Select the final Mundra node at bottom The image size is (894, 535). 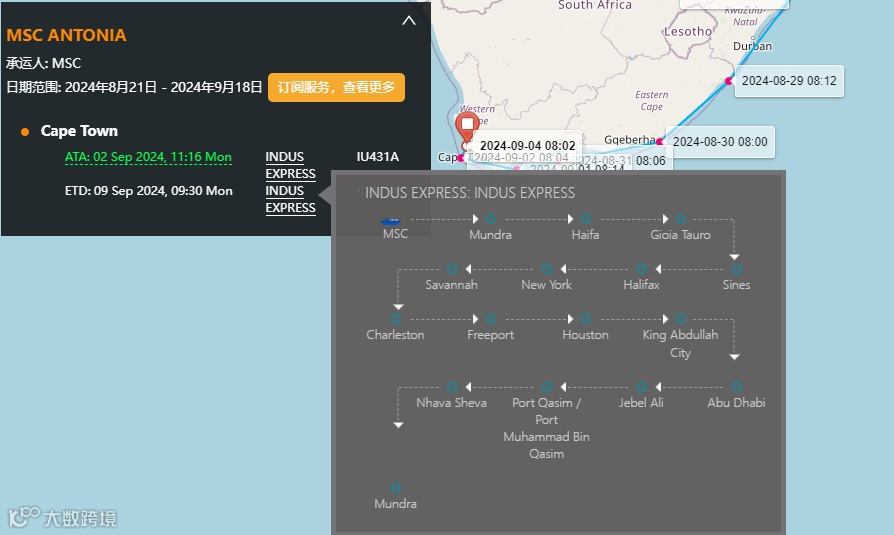[x=396, y=488]
